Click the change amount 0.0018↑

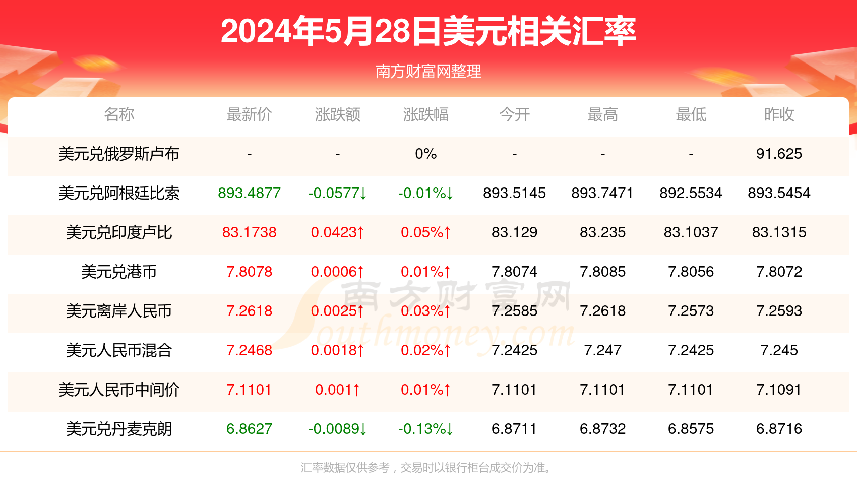click(338, 350)
